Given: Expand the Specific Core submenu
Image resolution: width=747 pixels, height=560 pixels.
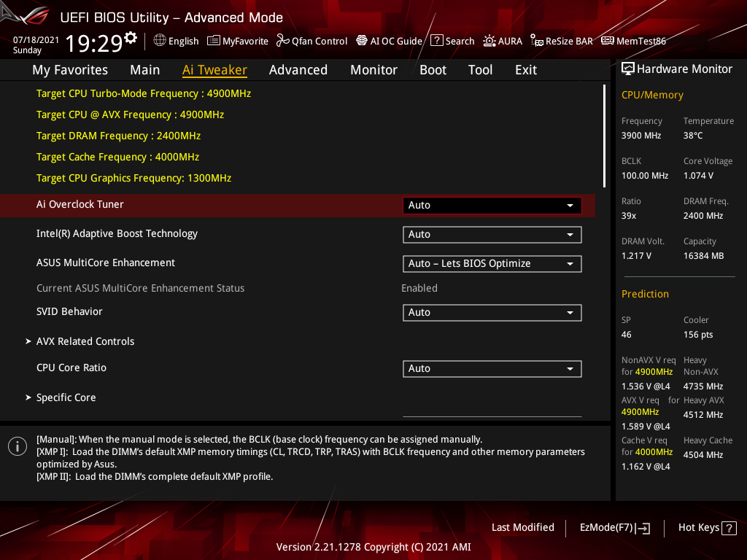Looking at the screenshot, I should 66,397.
